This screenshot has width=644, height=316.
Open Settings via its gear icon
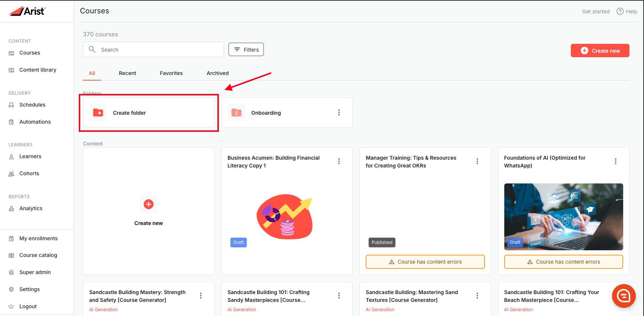pyautogui.click(x=12, y=290)
